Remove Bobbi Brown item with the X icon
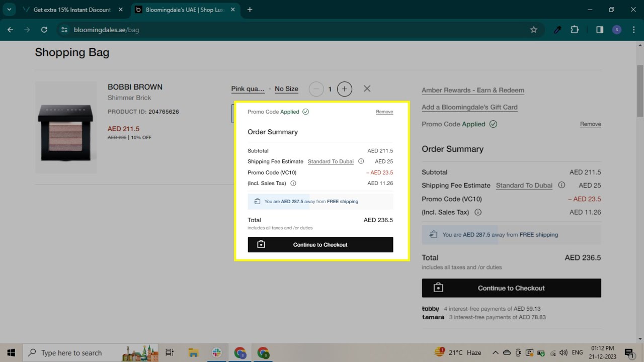Image resolution: width=644 pixels, height=362 pixels. click(x=367, y=88)
